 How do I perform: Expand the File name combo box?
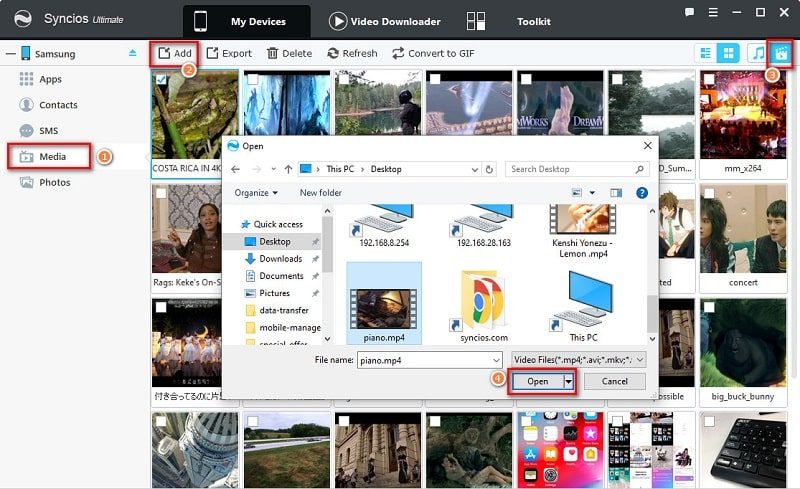[496, 359]
